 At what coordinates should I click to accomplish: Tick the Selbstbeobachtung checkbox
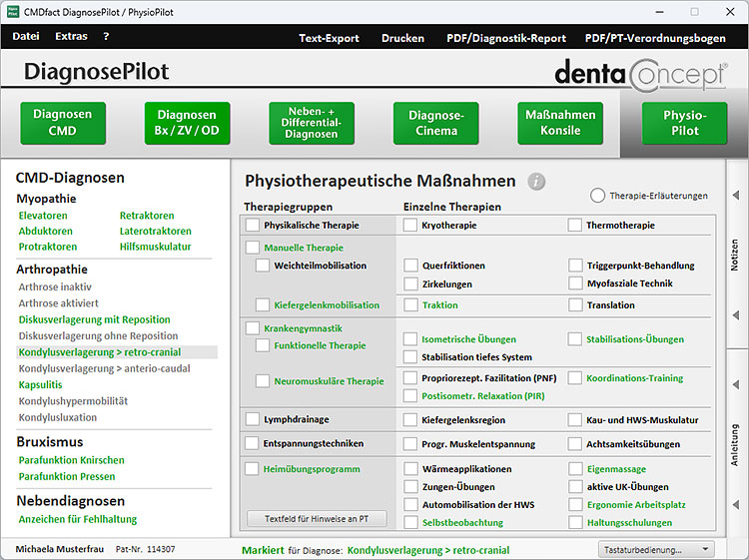pyautogui.click(x=410, y=522)
